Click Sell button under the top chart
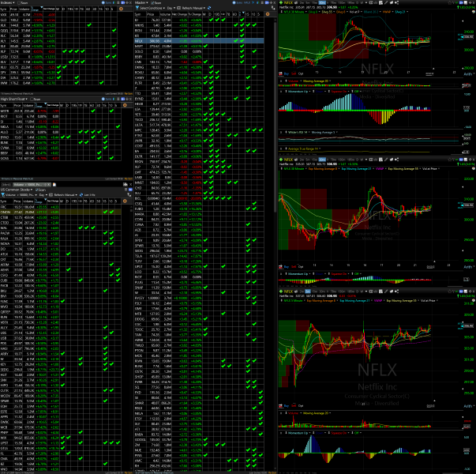Screen dimensions: 476x474 (x=294, y=73)
